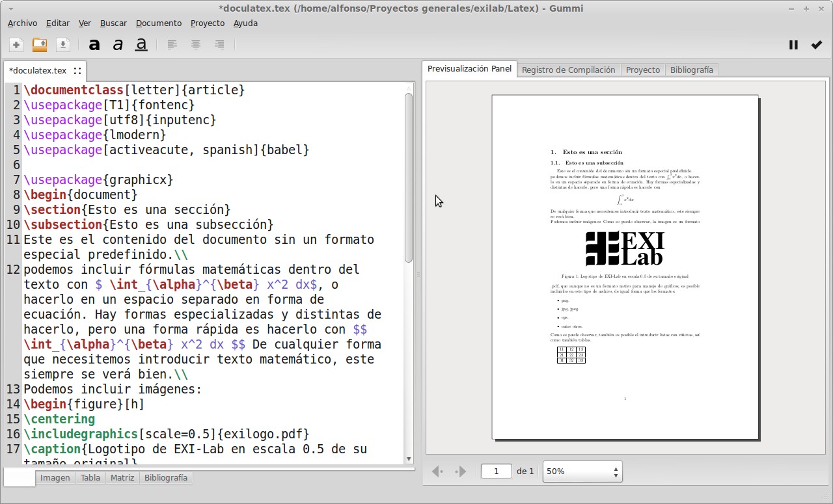
Task: Open the Ver menu
Action: (85, 23)
